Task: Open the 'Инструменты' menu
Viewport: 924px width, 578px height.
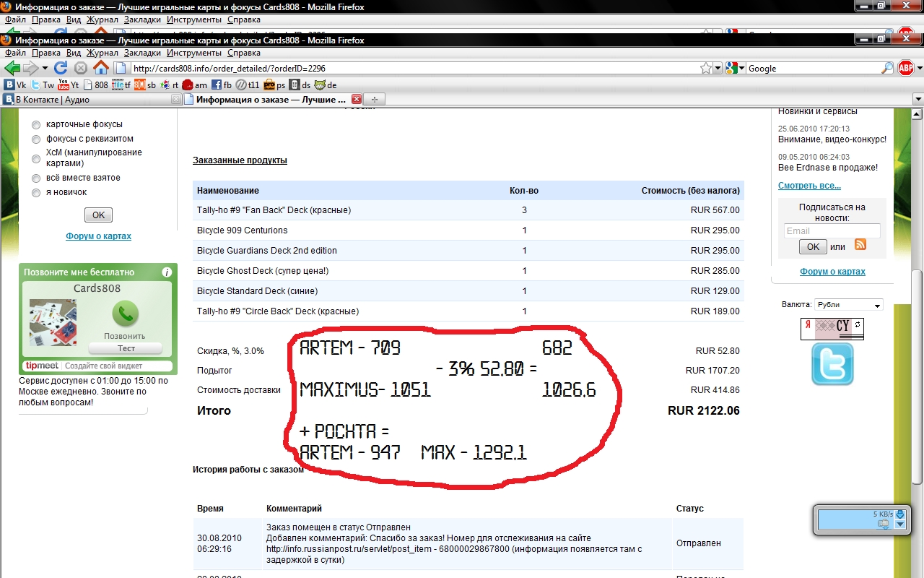Action: [193, 53]
